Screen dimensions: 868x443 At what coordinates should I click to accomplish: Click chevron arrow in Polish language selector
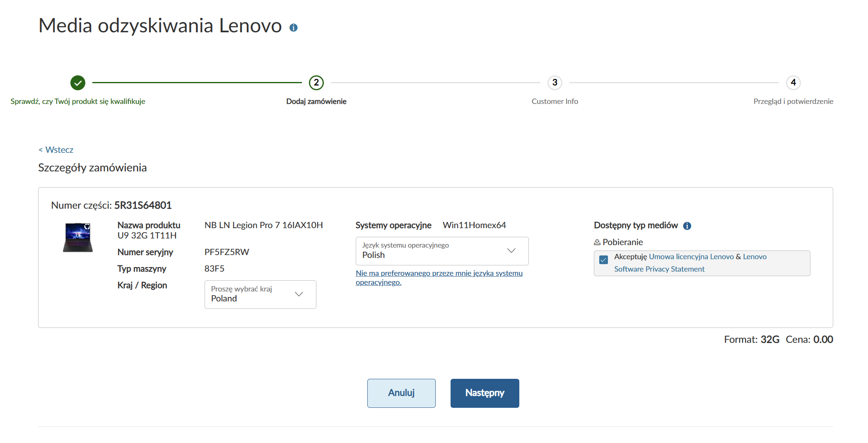[511, 251]
